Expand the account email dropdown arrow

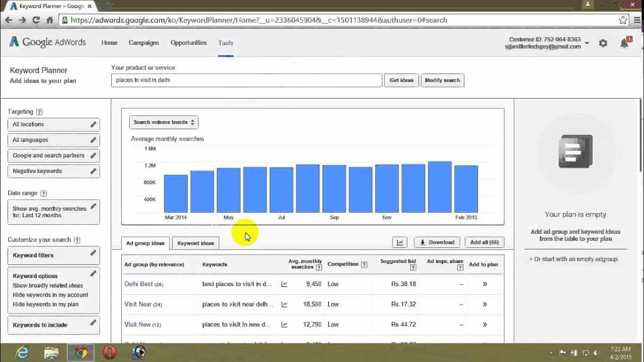(587, 44)
